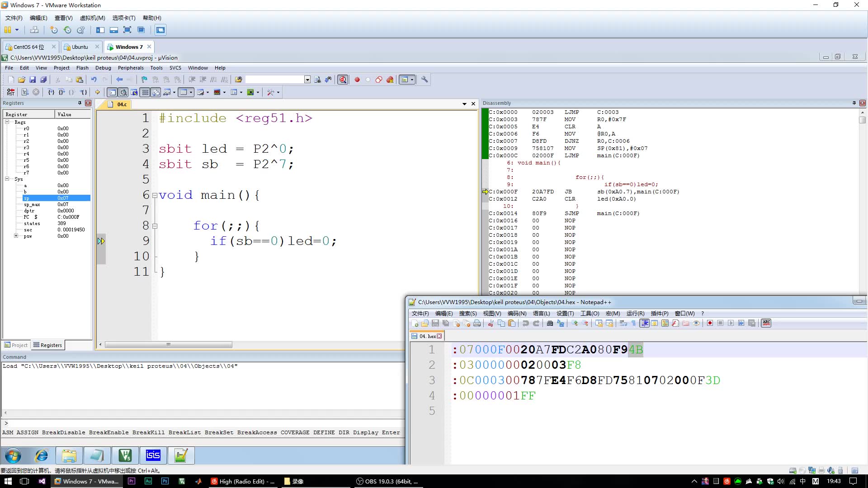Toggle the Disassembly window button
The height and width of the screenshot is (488, 868).
[x=123, y=92]
